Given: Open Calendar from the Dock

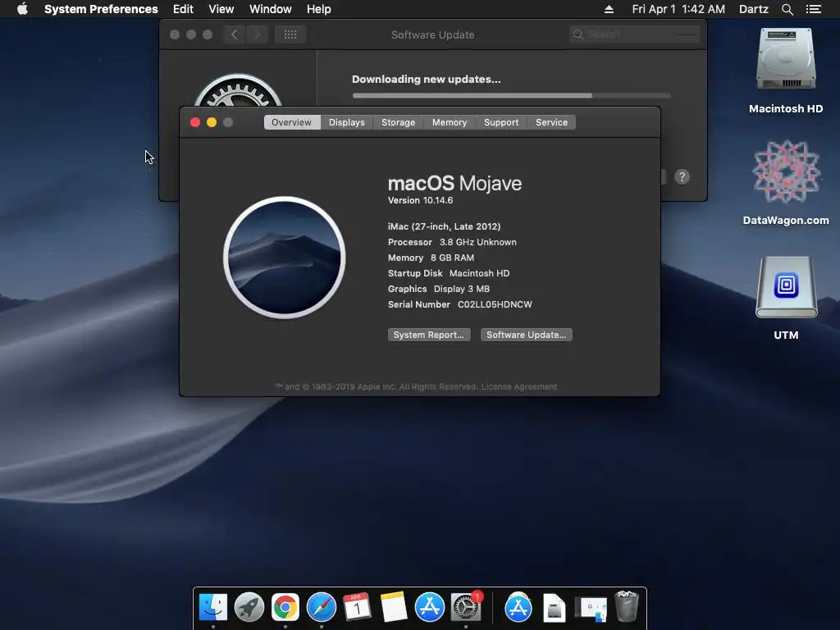Looking at the screenshot, I should [x=357, y=607].
